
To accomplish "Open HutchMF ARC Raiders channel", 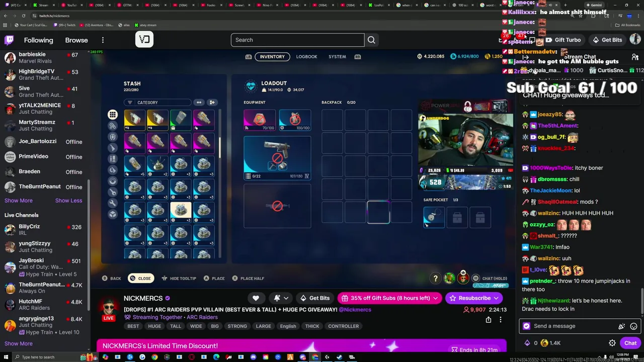I will [x=44, y=305].
